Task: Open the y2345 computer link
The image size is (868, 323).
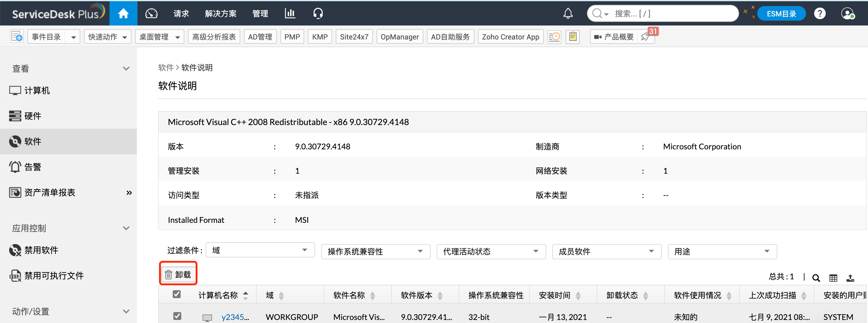Action: click(235, 317)
